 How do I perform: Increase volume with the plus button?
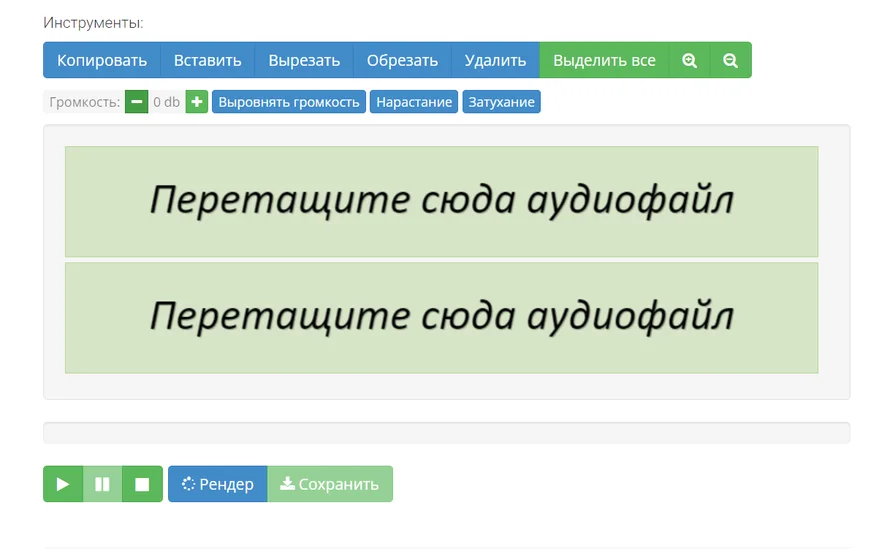(x=196, y=102)
